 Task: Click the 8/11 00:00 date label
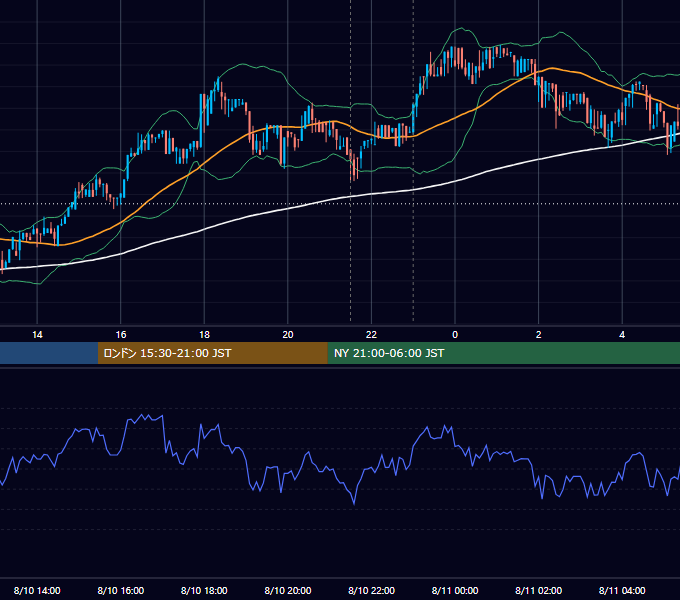tap(455, 590)
